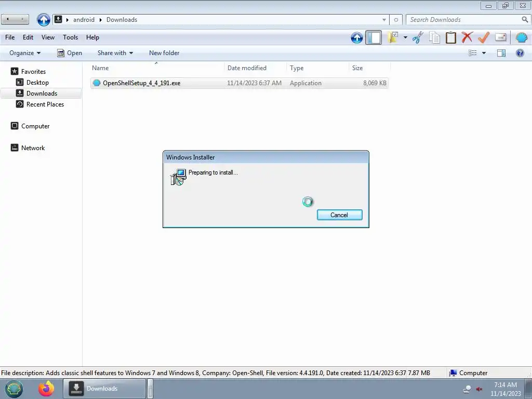Click the Up button beside the address bar
The image size is (532, 399).
point(44,20)
